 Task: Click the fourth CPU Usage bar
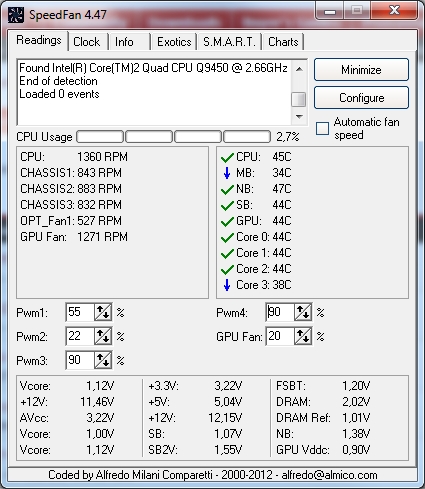(x=247, y=137)
